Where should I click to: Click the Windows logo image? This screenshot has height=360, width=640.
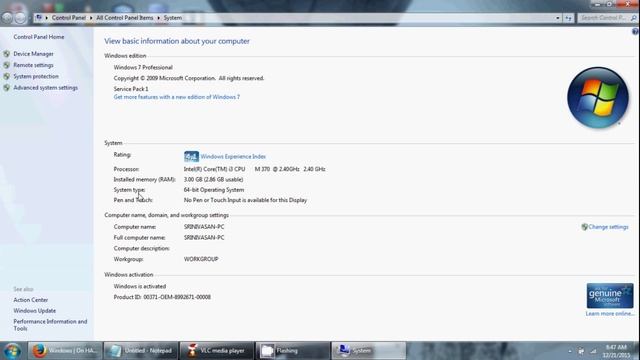coord(598,98)
